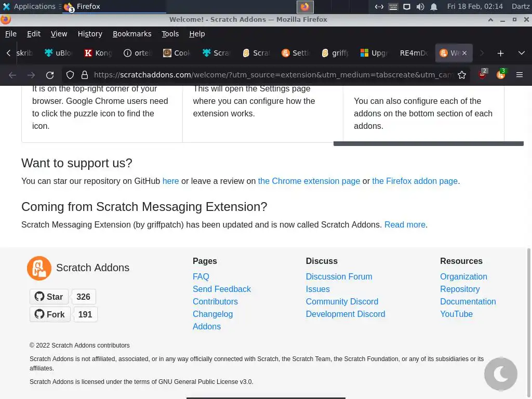The width and height of the screenshot is (532, 399).
Task: Open the Changelog link
Action: [x=212, y=314]
